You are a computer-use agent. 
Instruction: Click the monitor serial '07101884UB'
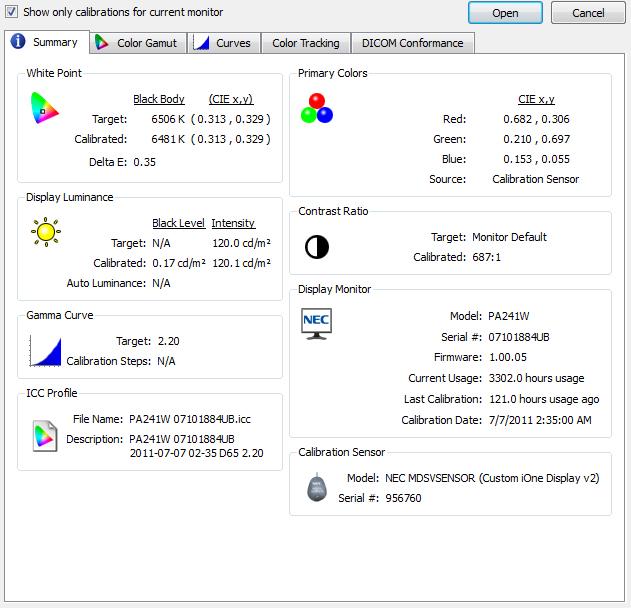click(519, 337)
